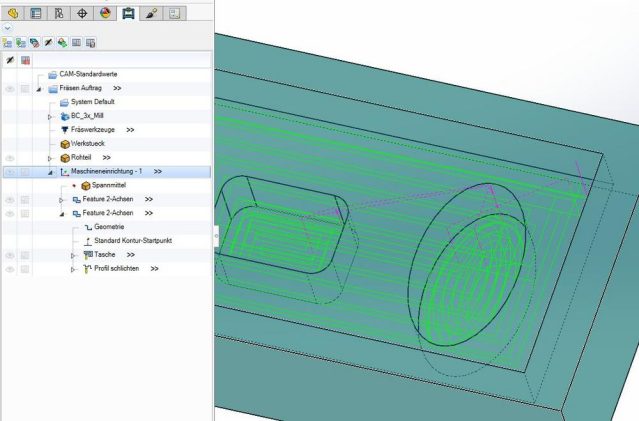Expand the Profil schlichten operation
The image size is (639, 421).
tap(73, 270)
